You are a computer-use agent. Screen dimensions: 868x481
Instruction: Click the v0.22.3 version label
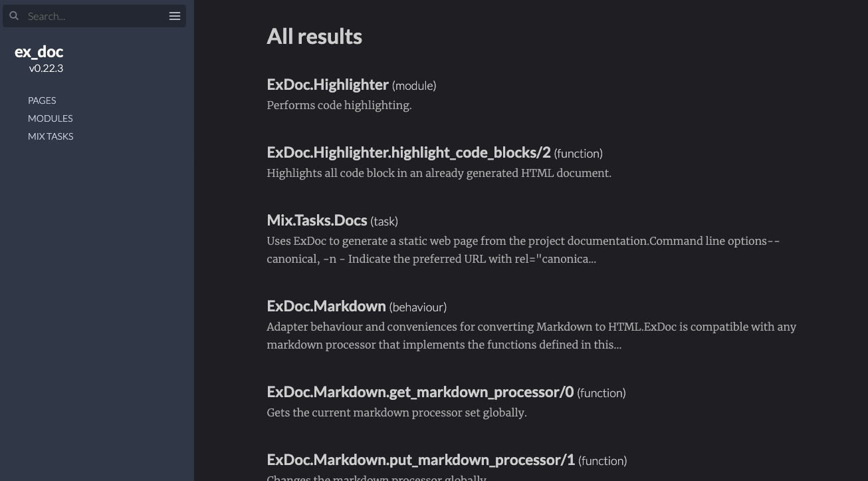(x=46, y=69)
